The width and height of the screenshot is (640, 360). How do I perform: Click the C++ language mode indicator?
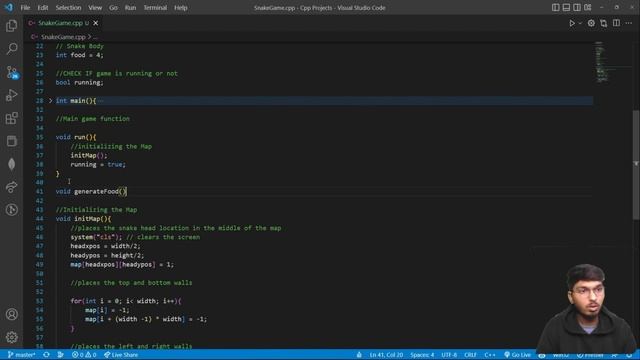[490, 355]
